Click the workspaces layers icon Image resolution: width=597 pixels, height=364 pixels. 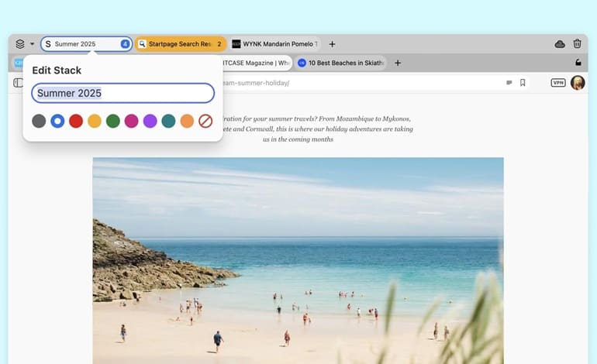coord(20,43)
